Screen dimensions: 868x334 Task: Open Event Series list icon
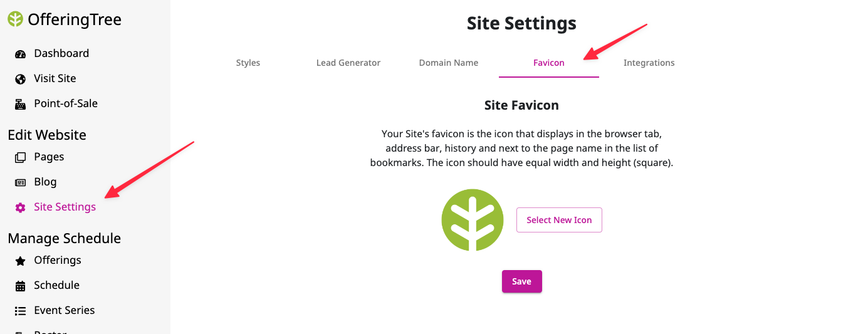[x=21, y=311]
